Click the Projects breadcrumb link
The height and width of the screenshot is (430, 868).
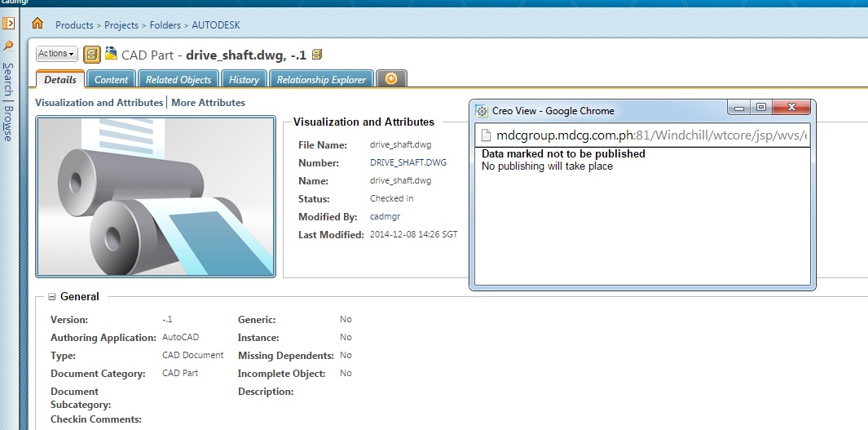(121, 25)
